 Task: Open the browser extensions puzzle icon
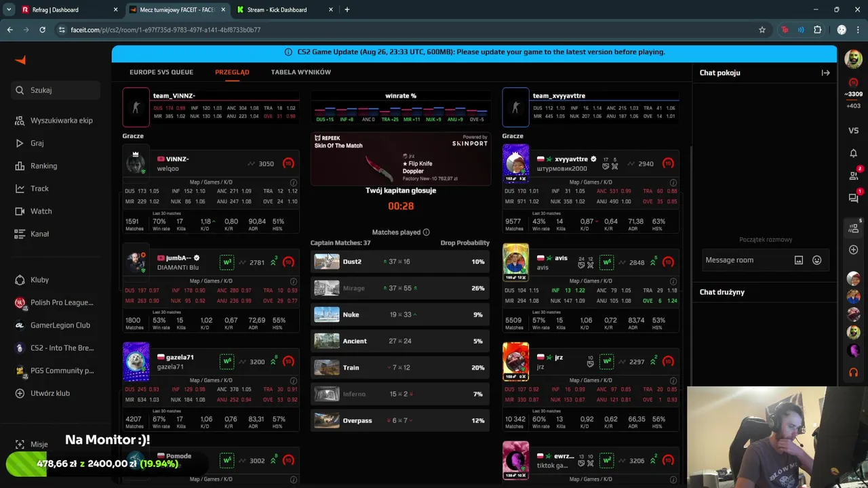coord(817,30)
